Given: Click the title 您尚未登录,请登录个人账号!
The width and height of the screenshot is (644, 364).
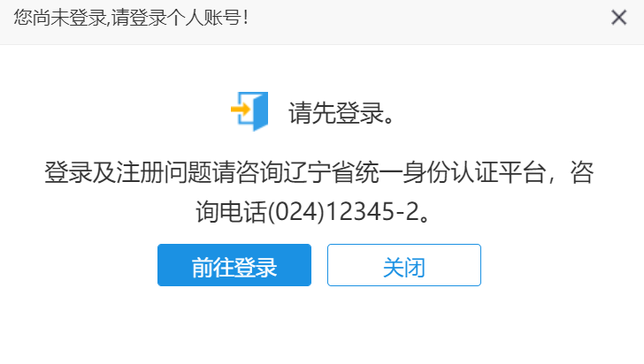Looking at the screenshot, I should click(x=131, y=18).
